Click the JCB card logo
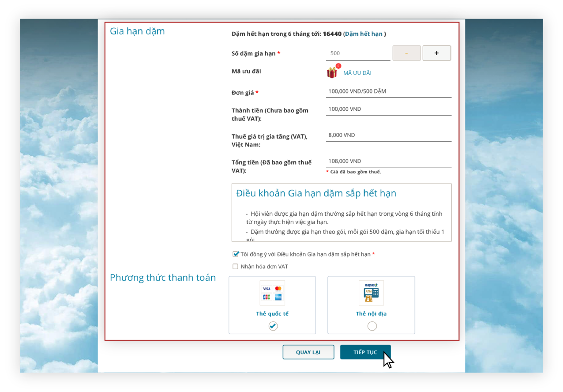This screenshot has width=563, height=392. (266, 297)
